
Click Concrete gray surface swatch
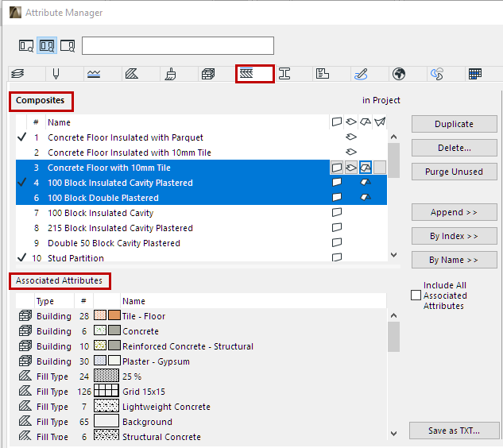114,330
